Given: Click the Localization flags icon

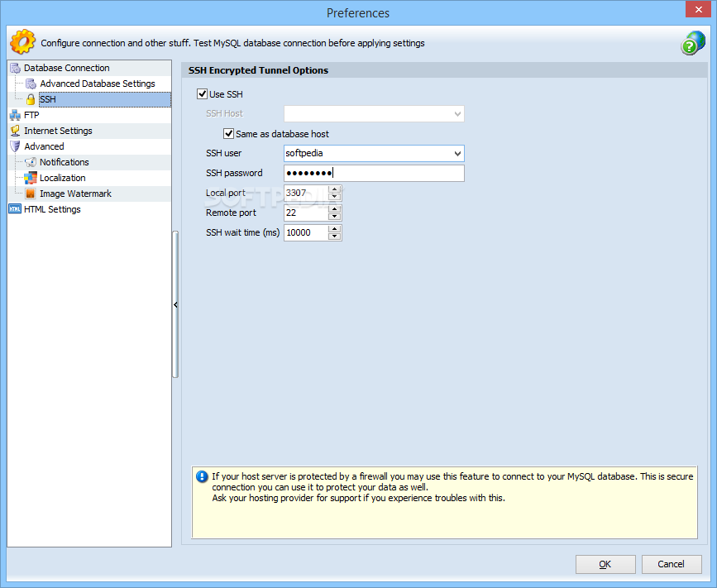Looking at the screenshot, I should 31,178.
